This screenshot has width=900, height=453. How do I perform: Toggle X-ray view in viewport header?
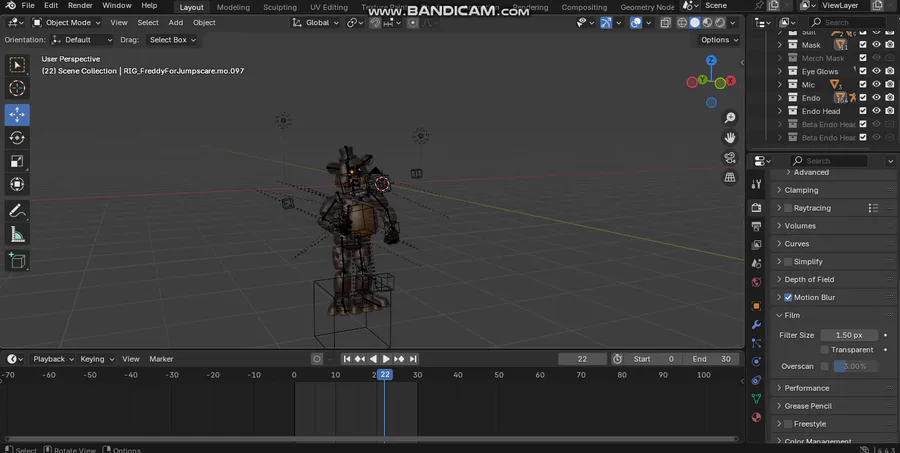point(665,23)
